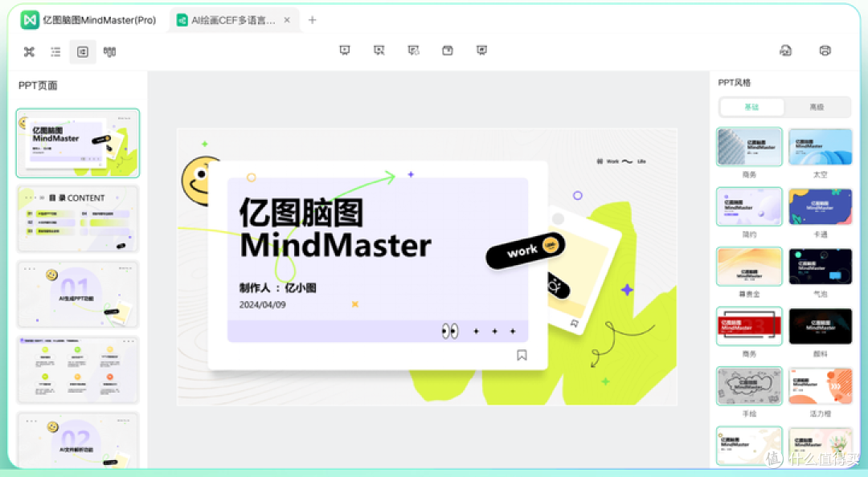This screenshot has height=477, width=868.
Task: Switch to mind map view icon
Action: [30, 52]
